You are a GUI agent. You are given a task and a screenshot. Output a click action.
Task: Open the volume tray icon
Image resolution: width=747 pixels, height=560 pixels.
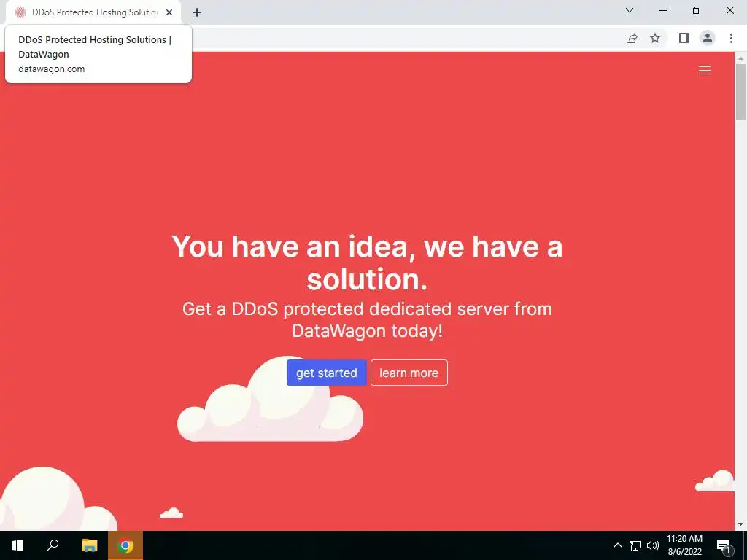pyautogui.click(x=653, y=545)
